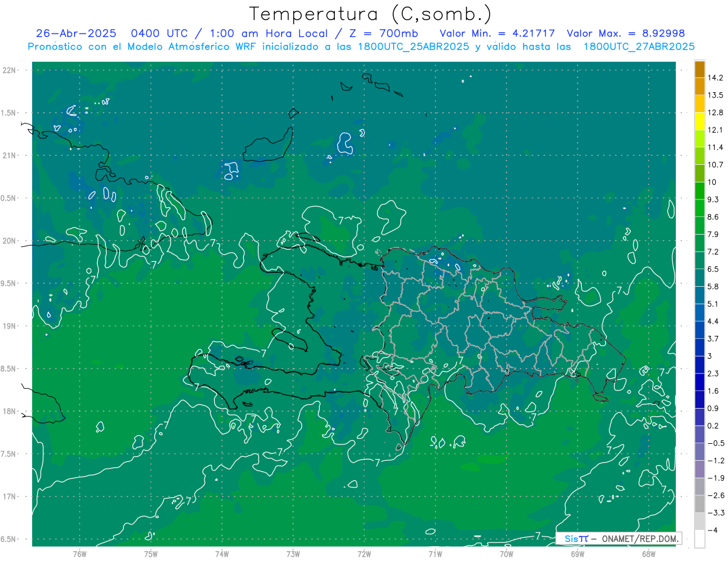This screenshot has width=728, height=562.
Task: Click the 1.6 colorbar legend value
Action: [713, 391]
